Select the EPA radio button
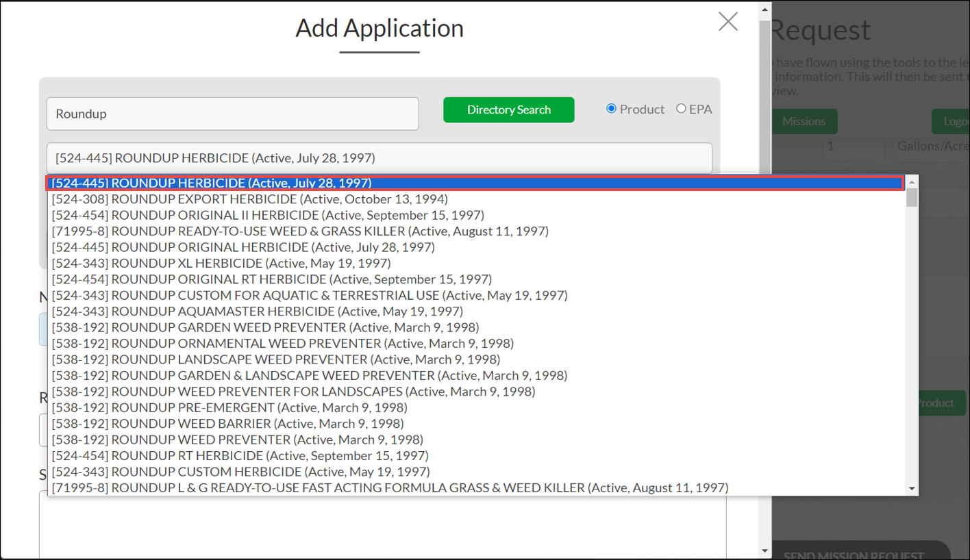Screen dimensions: 970x560 pyautogui.click(x=681, y=108)
